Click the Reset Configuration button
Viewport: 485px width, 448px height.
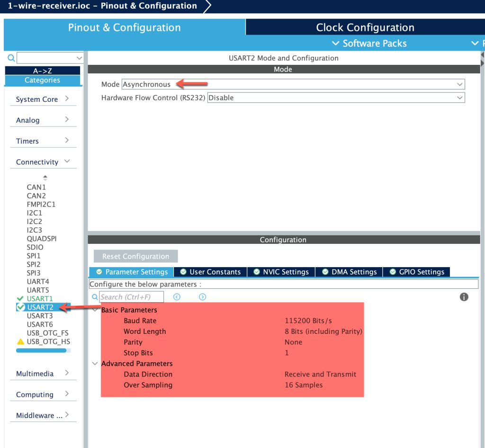135,256
